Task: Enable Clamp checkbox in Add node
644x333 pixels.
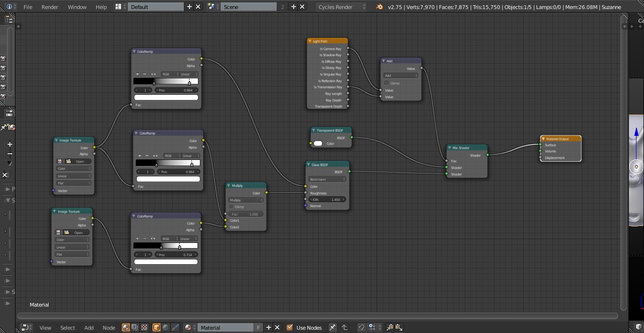Action: point(387,83)
